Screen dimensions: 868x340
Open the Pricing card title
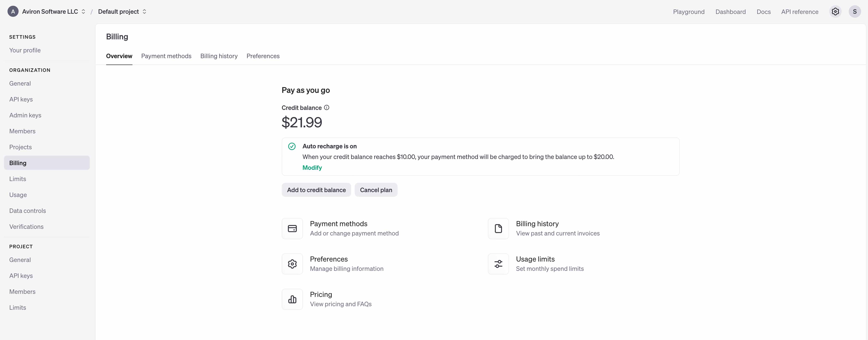pos(321,294)
